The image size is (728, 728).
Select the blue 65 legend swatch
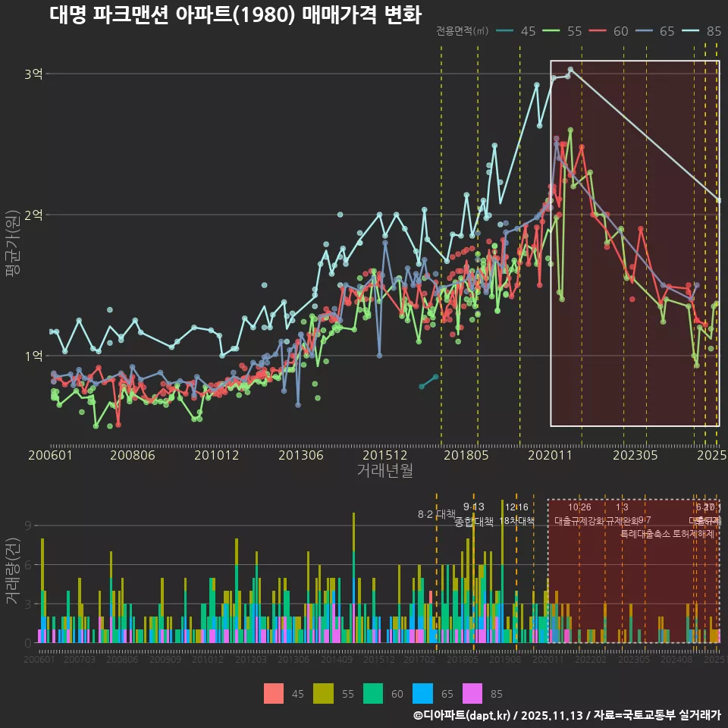423,693
